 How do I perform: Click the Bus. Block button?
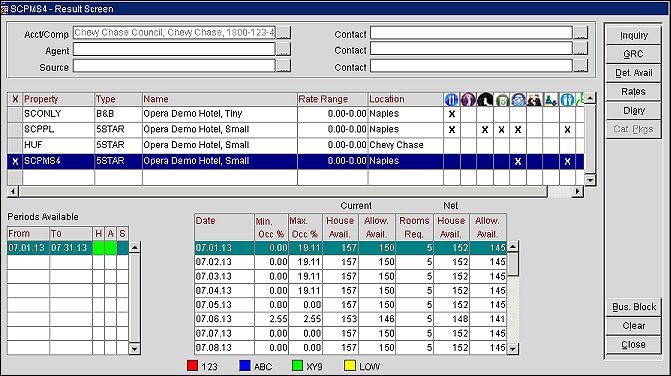coord(634,307)
